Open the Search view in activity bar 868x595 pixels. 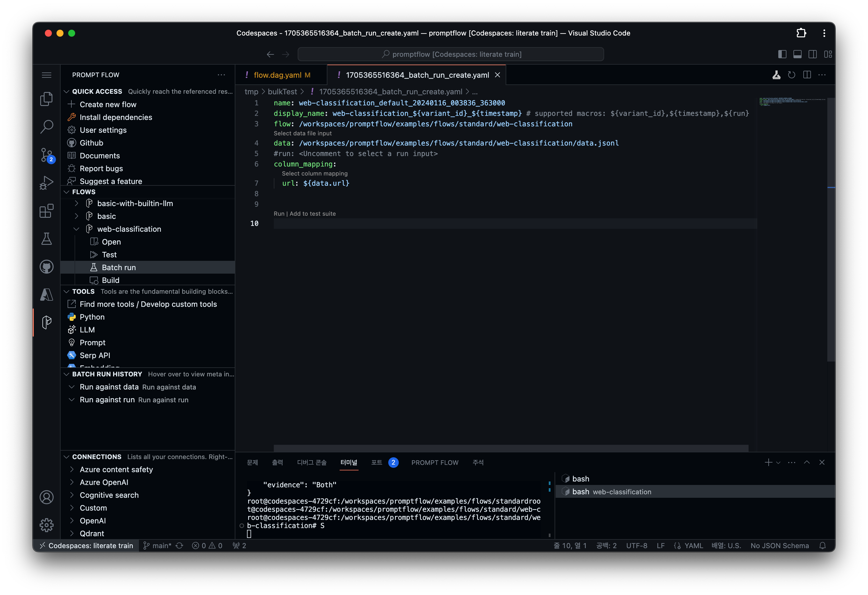[46, 127]
